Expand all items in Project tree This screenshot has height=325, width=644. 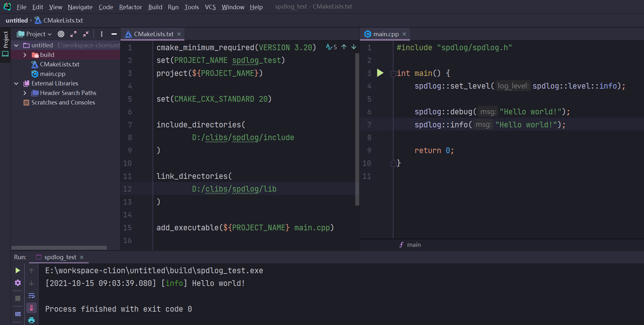73,34
